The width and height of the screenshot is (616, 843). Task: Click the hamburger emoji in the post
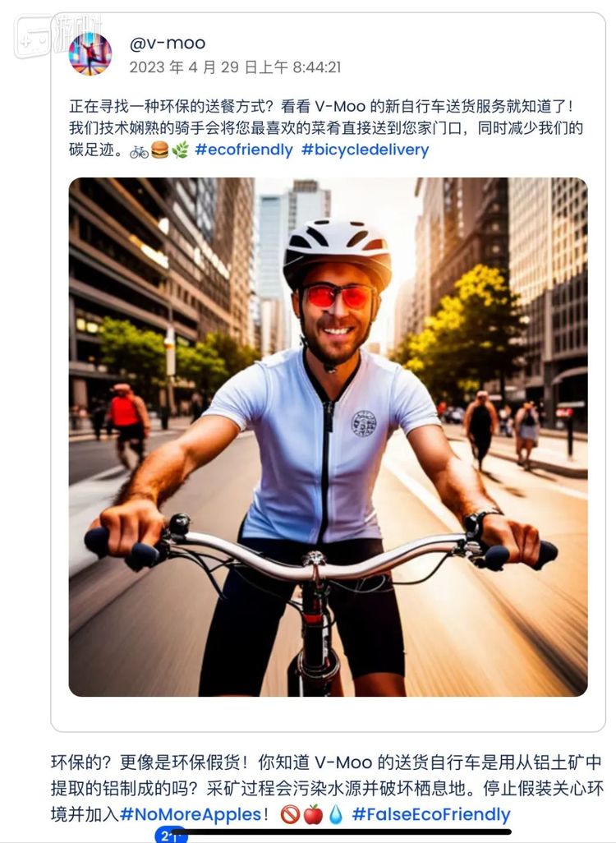[x=159, y=150]
